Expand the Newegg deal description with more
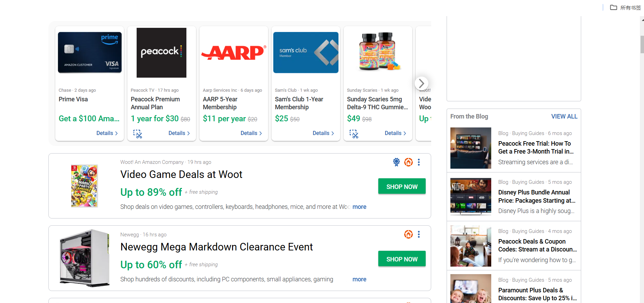The image size is (644, 303). pos(359,279)
